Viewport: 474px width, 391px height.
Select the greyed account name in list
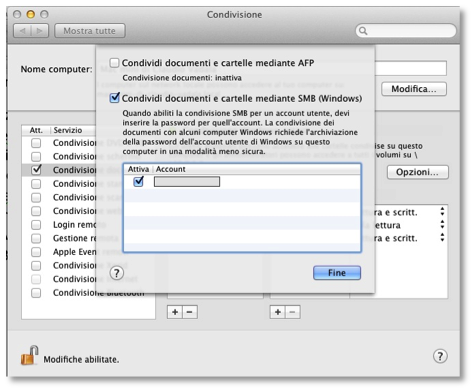187,182
